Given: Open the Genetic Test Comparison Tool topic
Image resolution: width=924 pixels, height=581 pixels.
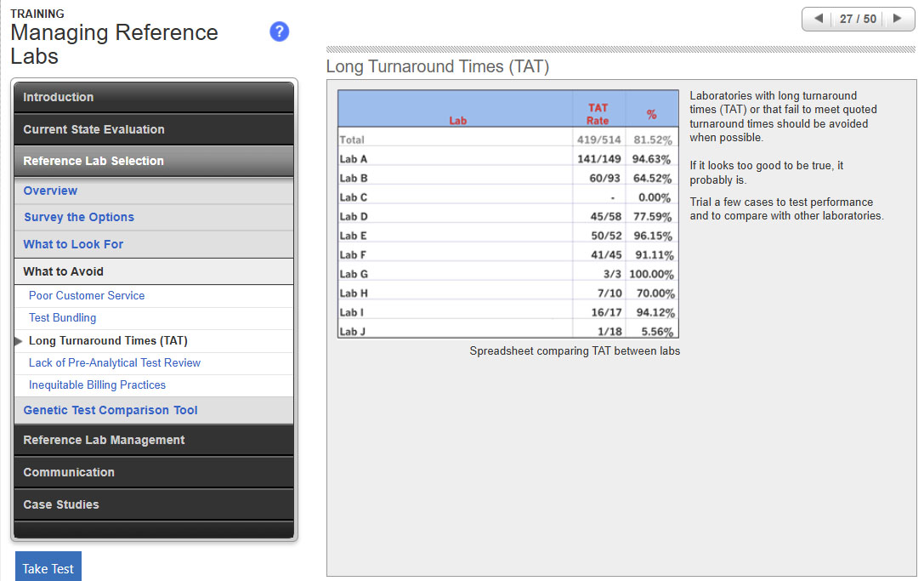Looking at the screenshot, I should pyautogui.click(x=111, y=410).
